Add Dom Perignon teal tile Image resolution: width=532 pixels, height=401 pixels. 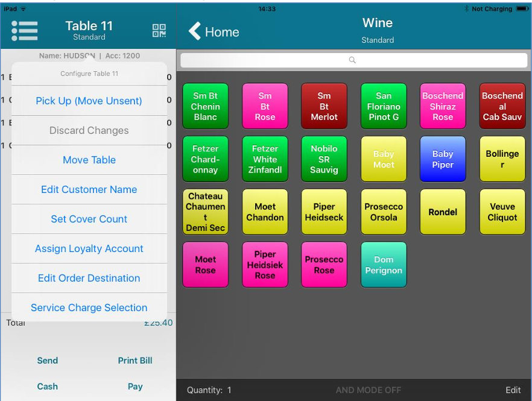383,265
